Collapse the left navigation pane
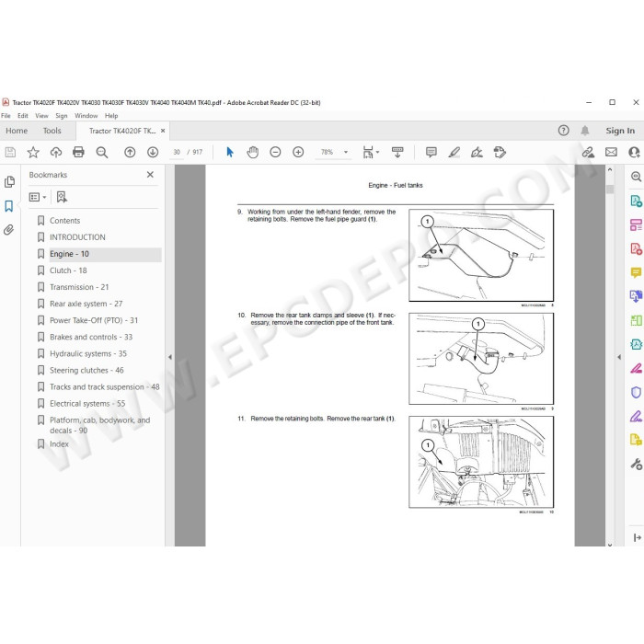This screenshot has width=644, height=644. coord(169,357)
